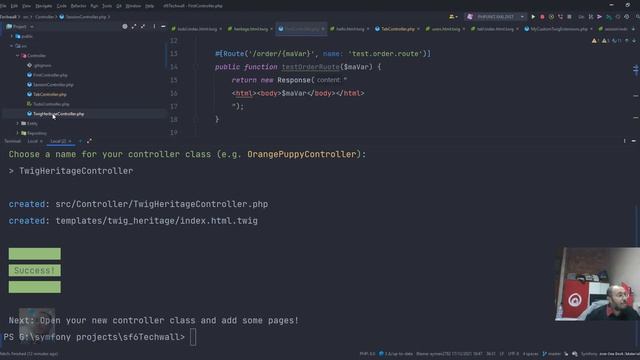
Task: Hide the Project panel with minus icon
Action: click(x=163, y=27)
